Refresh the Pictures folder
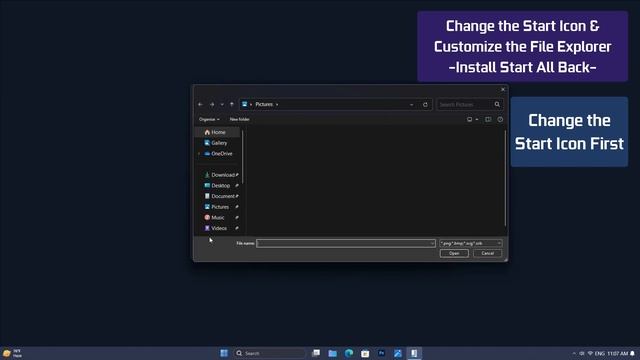The width and height of the screenshot is (640, 360). click(x=425, y=104)
